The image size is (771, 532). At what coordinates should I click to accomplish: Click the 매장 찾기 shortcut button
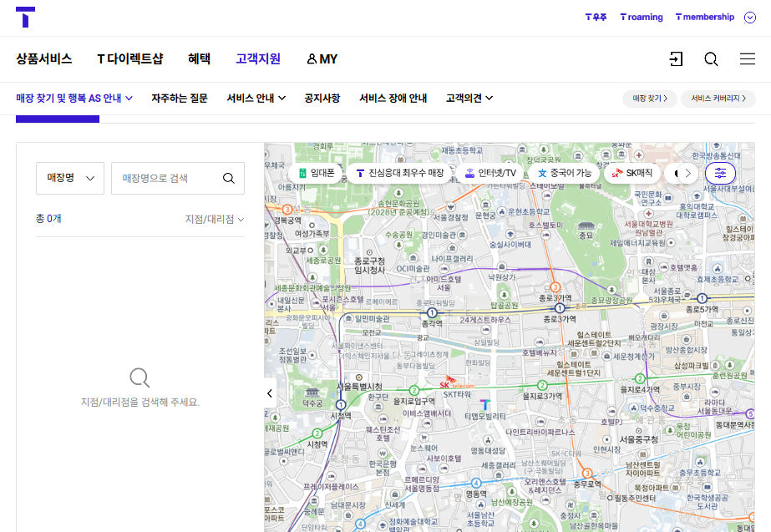[650, 99]
